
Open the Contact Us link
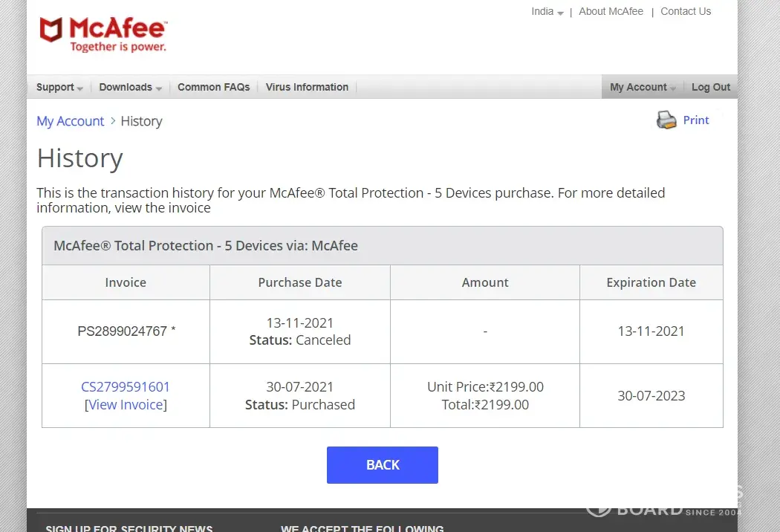pyautogui.click(x=686, y=12)
